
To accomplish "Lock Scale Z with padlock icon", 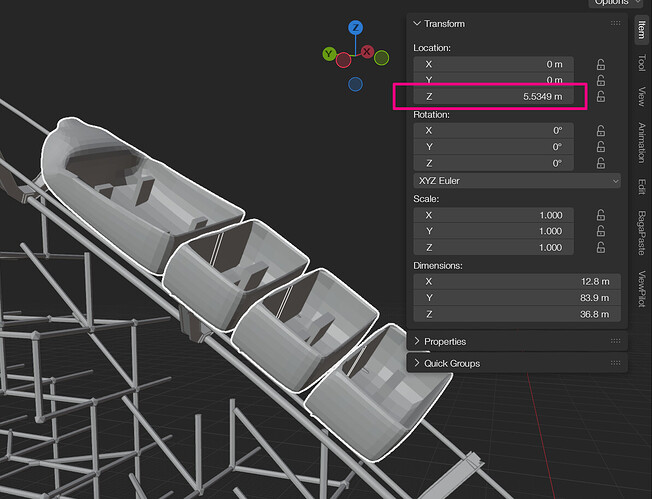I will [601, 247].
